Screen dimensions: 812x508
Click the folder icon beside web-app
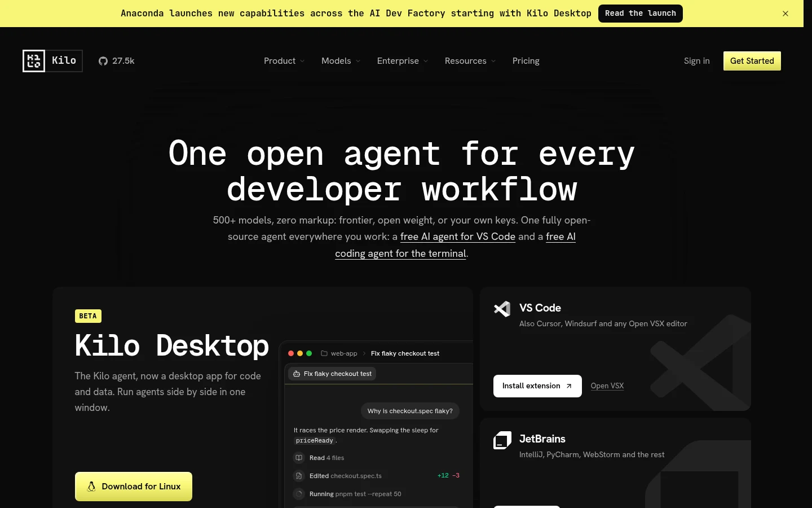tap(324, 353)
